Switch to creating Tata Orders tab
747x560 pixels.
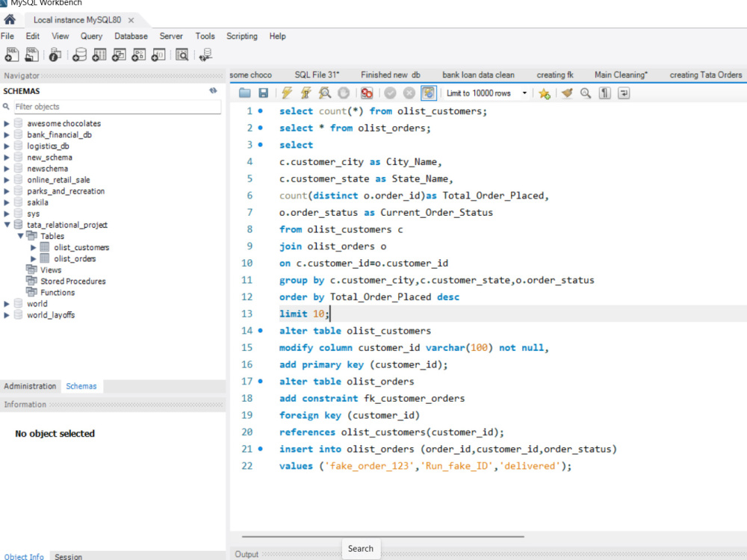point(706,75)
